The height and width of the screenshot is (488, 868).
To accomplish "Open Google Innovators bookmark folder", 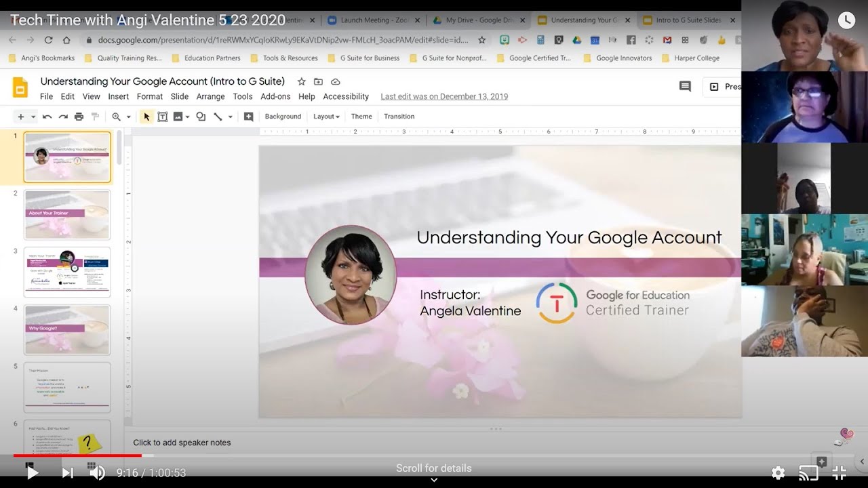I will coord(617,58).
